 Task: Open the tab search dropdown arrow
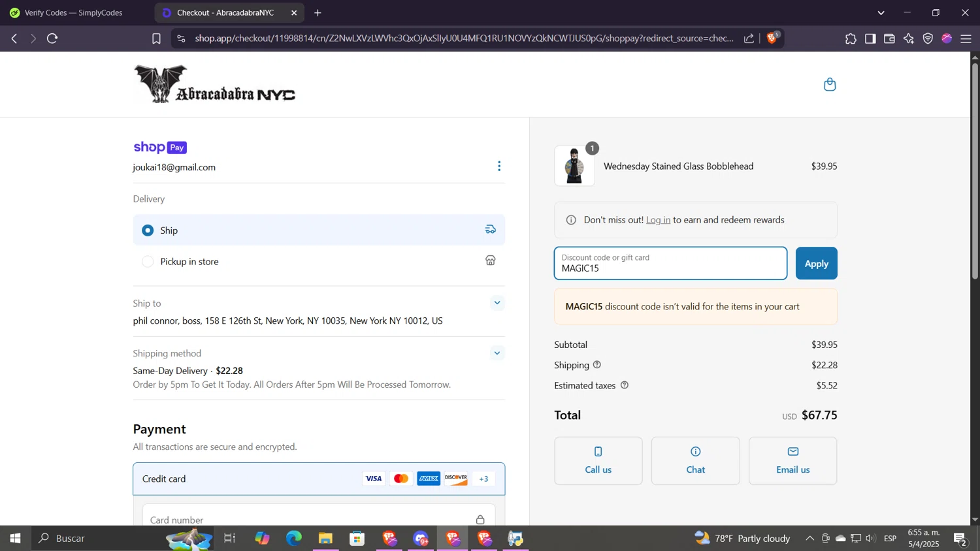coord(881,12)
